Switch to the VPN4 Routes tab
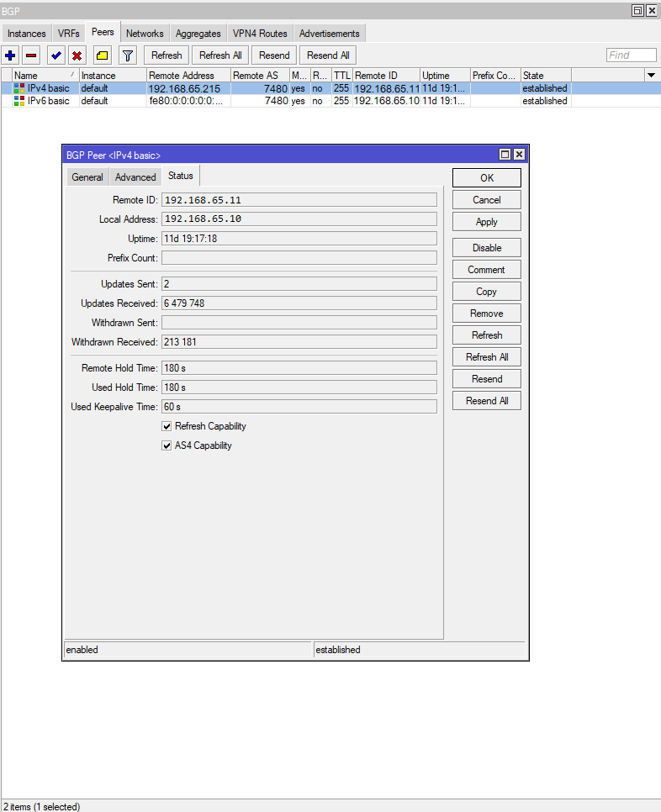This screenshot has width=661, height=812. [260, 34]
